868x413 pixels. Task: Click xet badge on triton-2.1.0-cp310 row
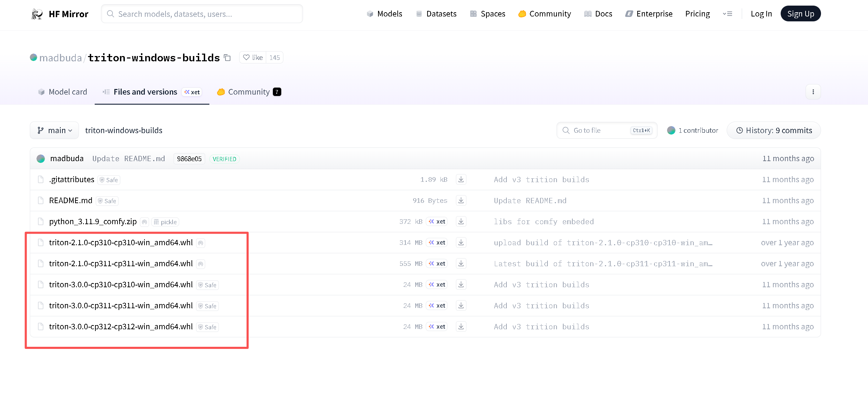point(437,242)
